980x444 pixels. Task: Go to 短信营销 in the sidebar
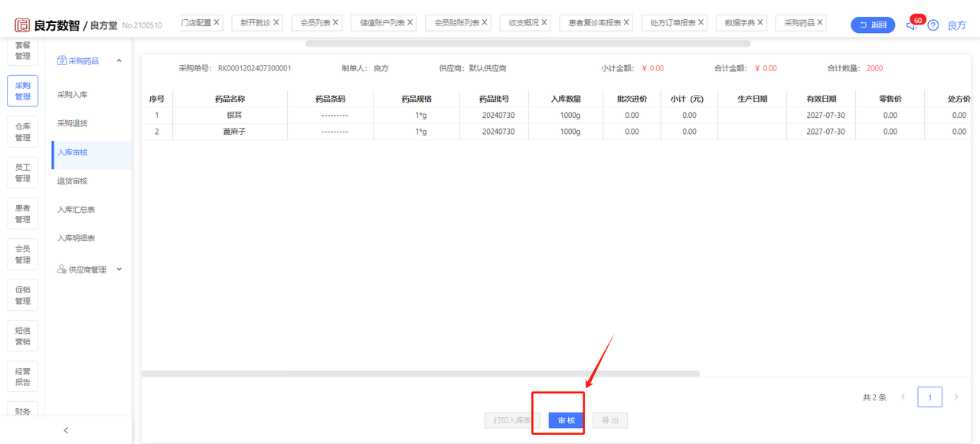(x=23, y=336)
